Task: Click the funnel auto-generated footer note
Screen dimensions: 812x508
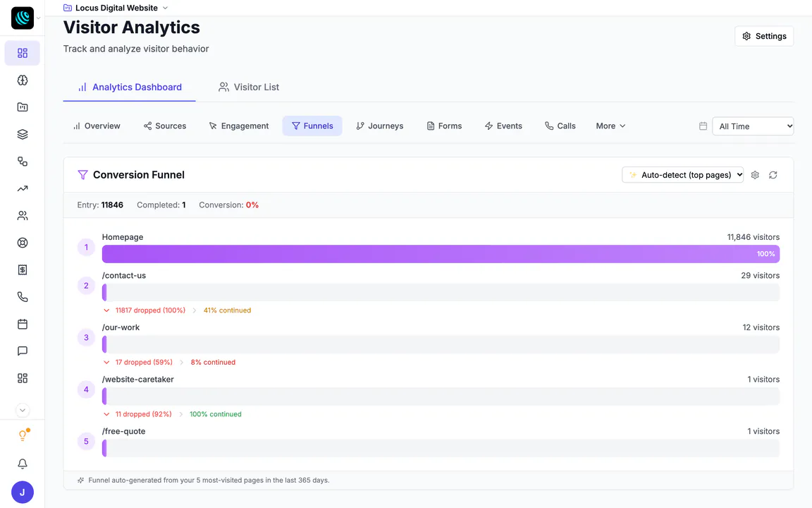Action: [209, 480]
